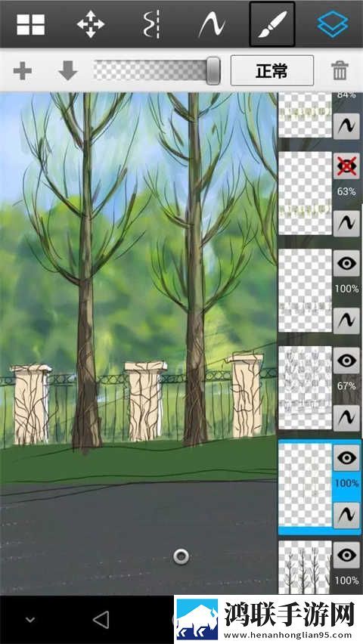The height and width of the screenshot is (644, 363).
Task: Select the symmetry ruler tool icon
Action: point(152,25)
